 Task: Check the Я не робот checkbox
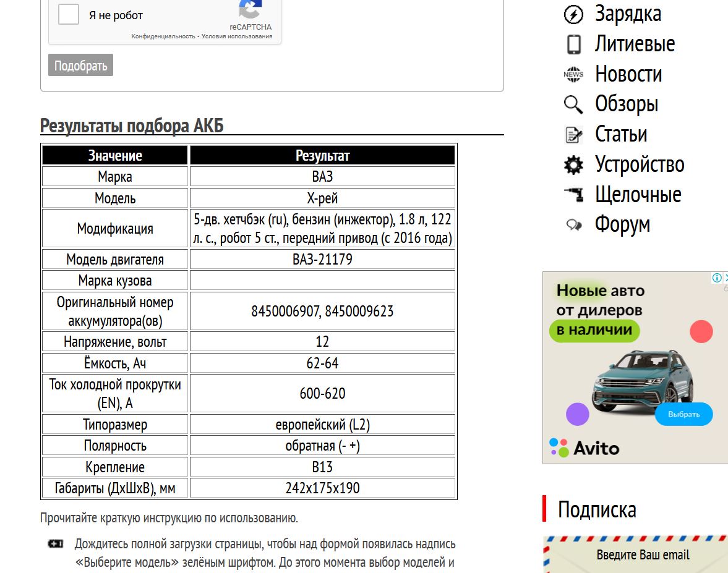68,15
